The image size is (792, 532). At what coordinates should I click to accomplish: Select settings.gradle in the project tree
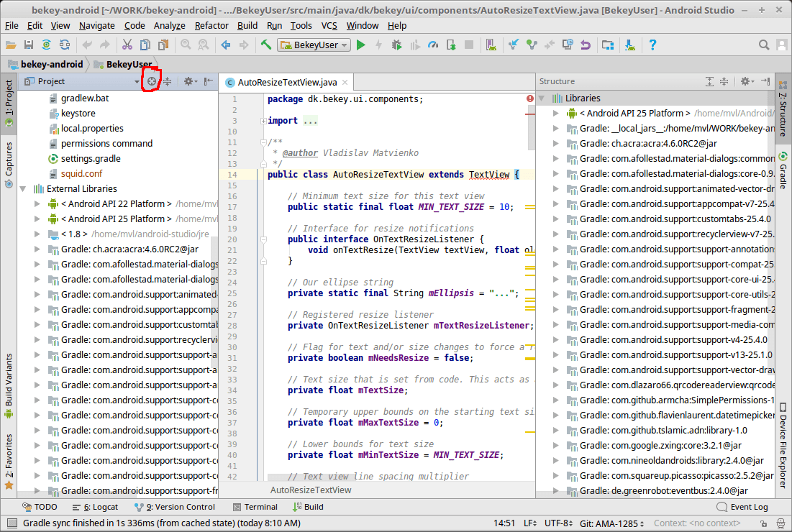[90, 159]
